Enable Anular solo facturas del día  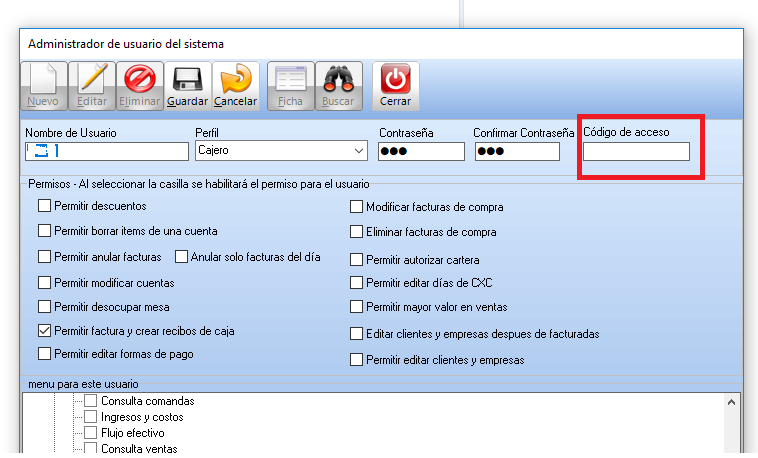coord(181,257)
